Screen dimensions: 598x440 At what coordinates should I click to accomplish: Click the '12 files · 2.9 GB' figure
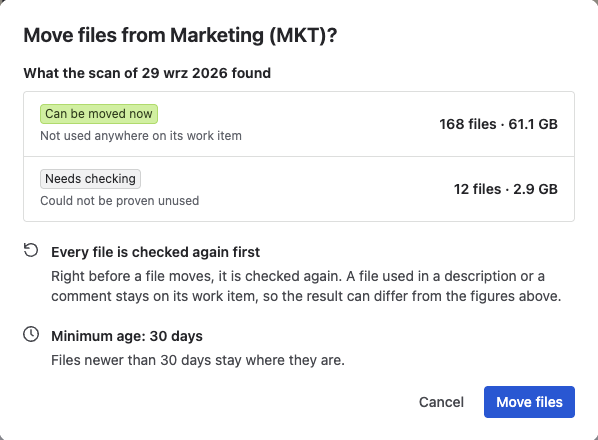506,189
